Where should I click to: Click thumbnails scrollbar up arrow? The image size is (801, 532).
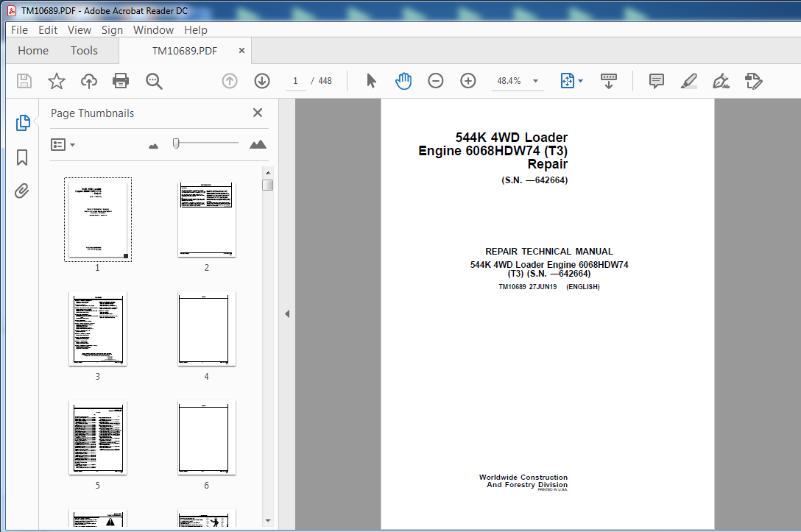268,173
